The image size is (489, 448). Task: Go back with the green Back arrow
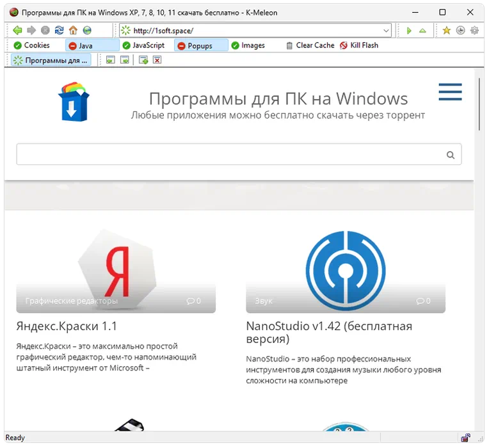point(17,30)
